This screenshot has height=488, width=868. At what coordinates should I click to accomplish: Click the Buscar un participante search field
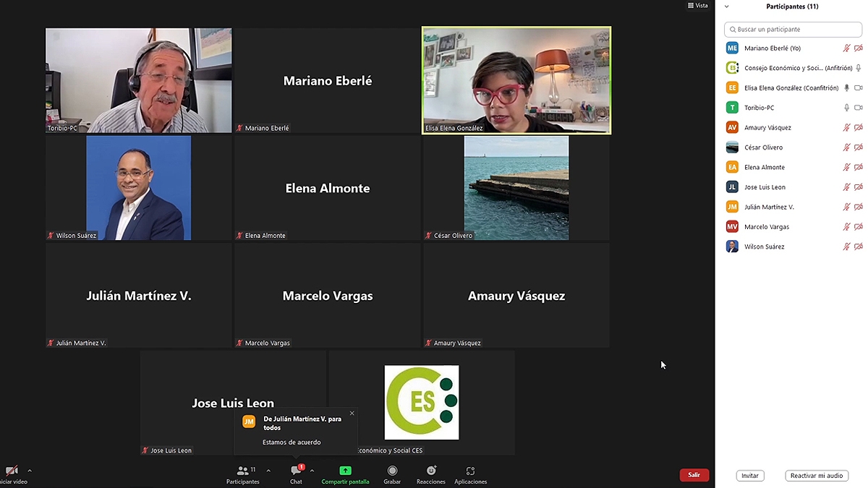[x=793, y=30]
